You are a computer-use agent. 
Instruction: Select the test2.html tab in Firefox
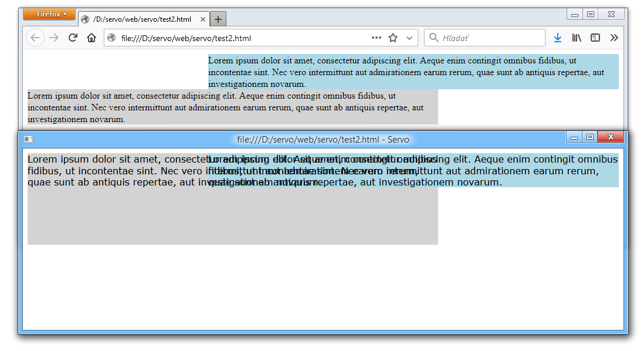143,19
